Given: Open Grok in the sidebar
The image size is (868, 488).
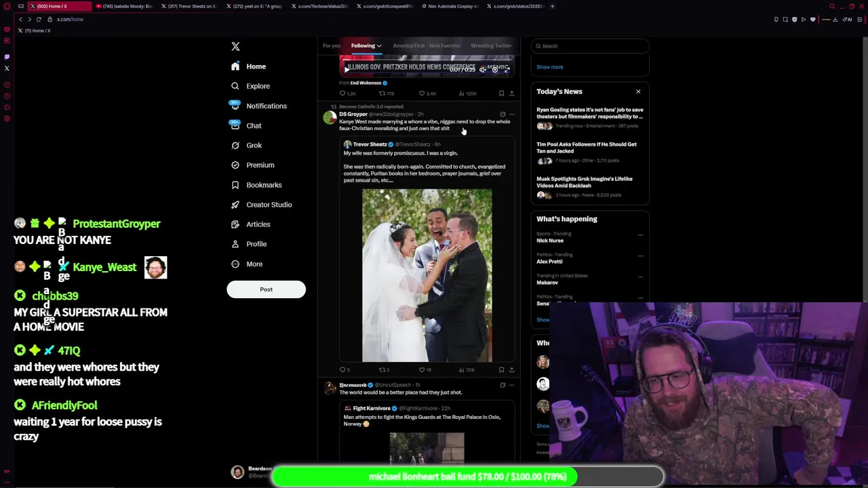Looking at the screenshot, I should pos(246,145).
